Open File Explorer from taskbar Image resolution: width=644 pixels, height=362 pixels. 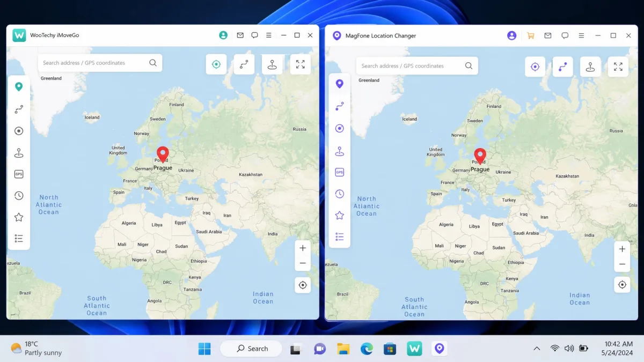[343, 349]
